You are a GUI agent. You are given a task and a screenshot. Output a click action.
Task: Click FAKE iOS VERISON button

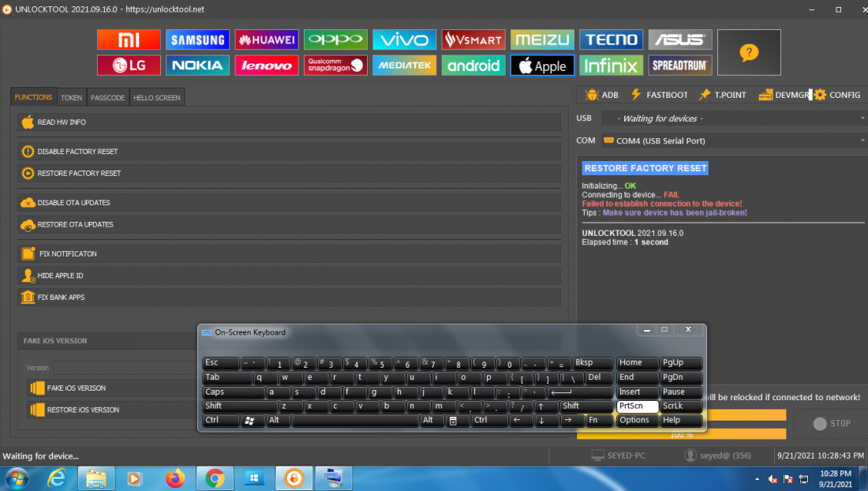(x=112, y=388)
